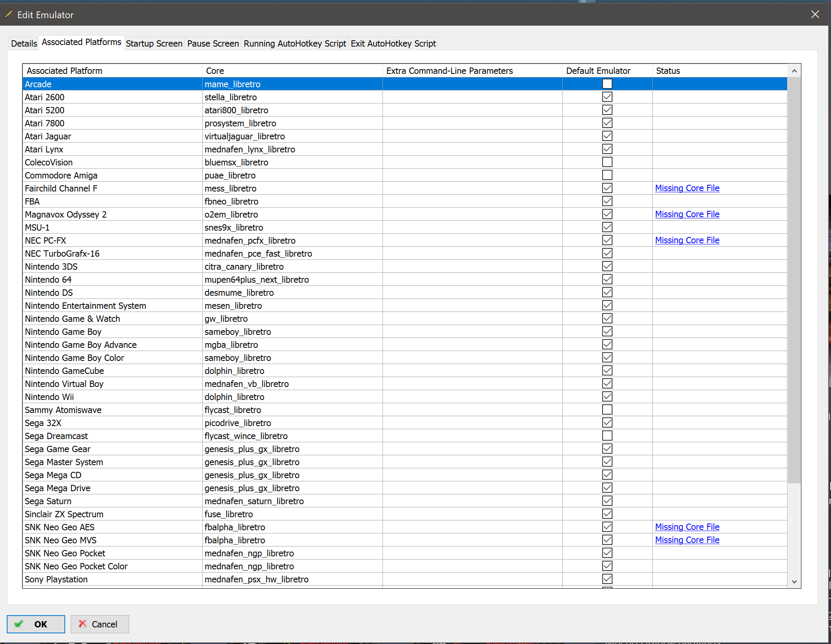
Task: Click the scroll-up arrow of the platform list
Action: (794, 71)
